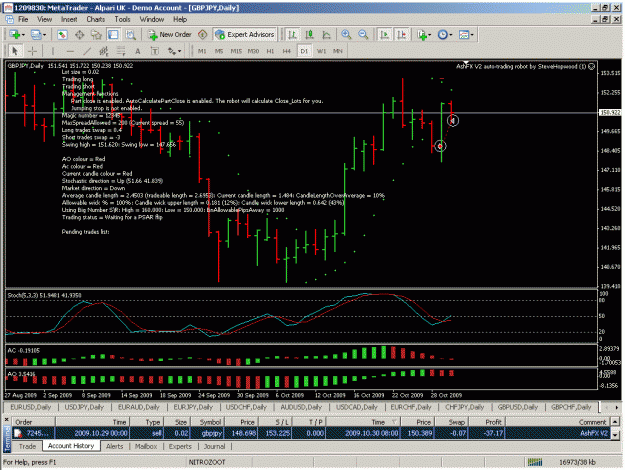This screenshot has height=470, width=625.
Task: Switch chart to candlesticks
Action: [x=309, y=35]
